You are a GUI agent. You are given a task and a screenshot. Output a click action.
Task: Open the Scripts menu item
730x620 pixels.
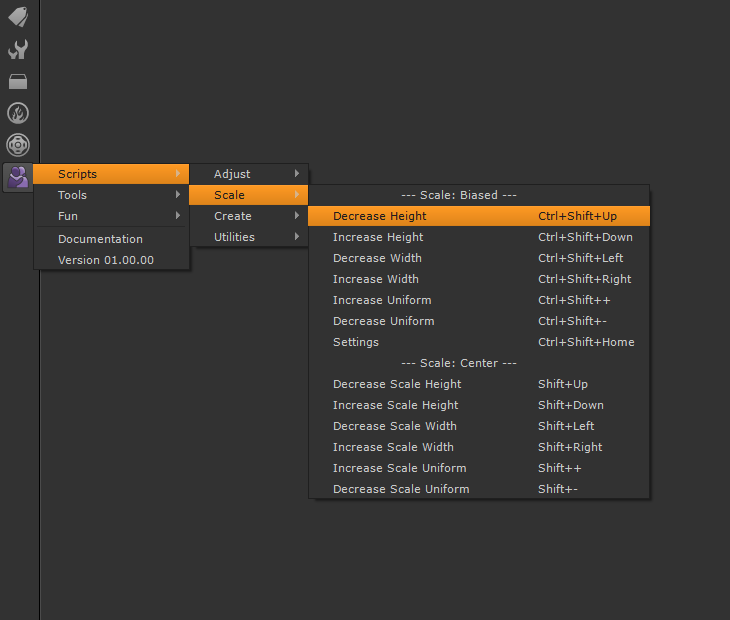pos(111,174)
